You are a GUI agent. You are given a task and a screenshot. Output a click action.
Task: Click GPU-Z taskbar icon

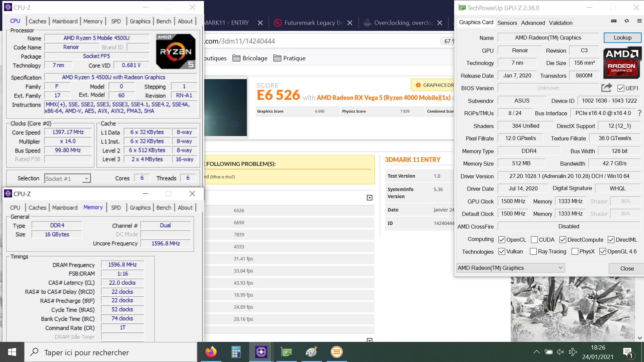(x=286, y=352)
